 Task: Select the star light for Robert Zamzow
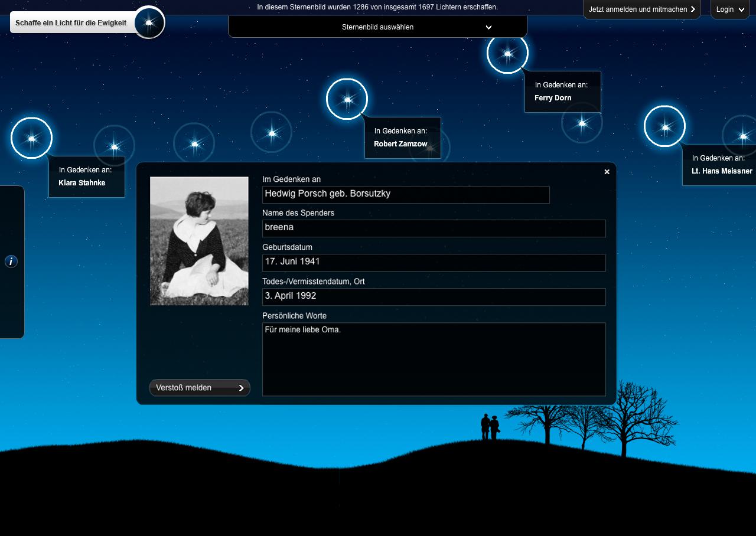(x=347, y=99)
